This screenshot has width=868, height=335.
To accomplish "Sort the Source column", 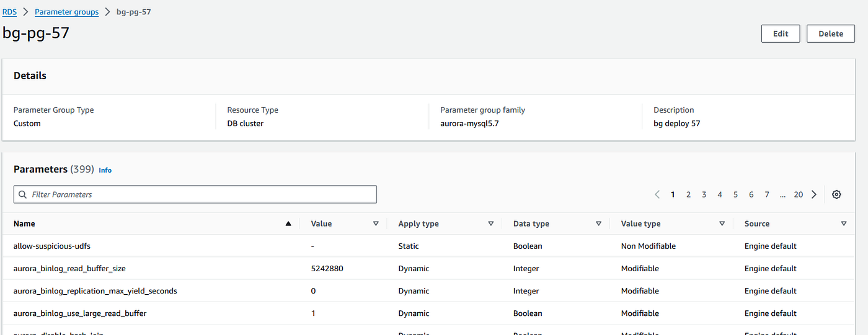I will pyautogui.click(x=844, y=224).
